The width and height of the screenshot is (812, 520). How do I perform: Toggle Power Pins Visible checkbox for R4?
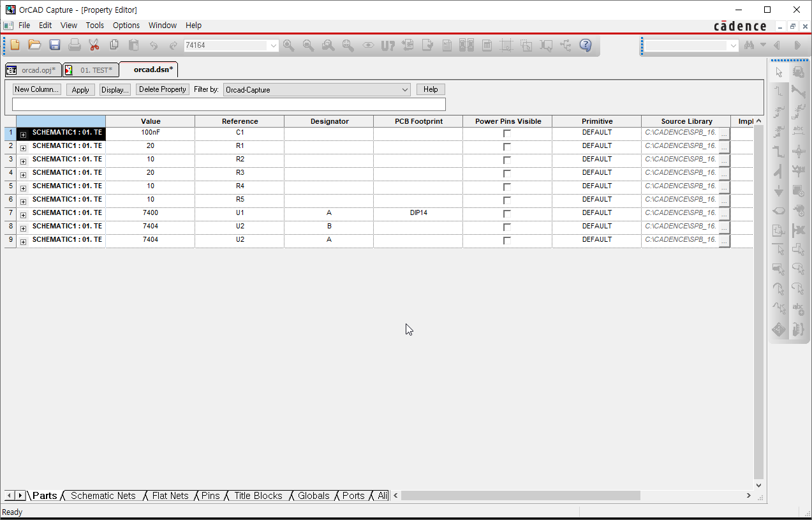click(507, 187)
